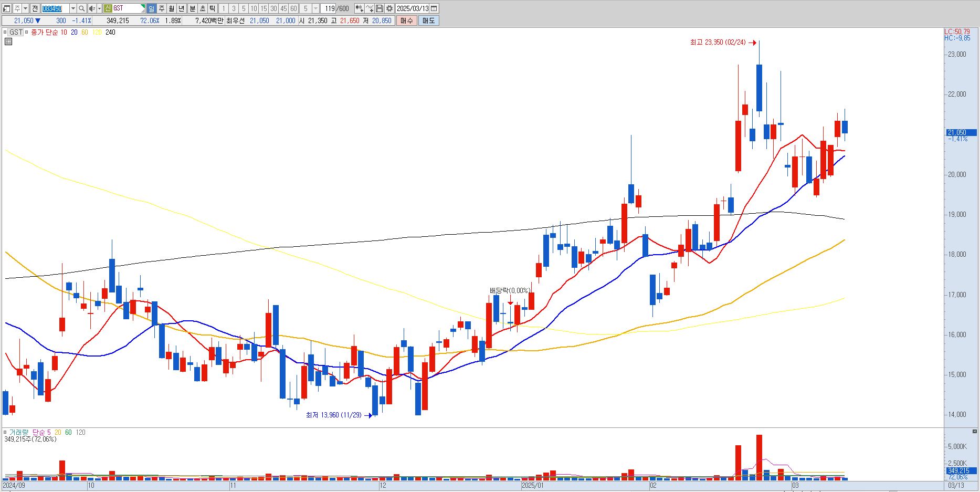The height and width of the screenshot is (492, 980).
Task: Open the stock code history dropdown
Action: tap(73, 8)
